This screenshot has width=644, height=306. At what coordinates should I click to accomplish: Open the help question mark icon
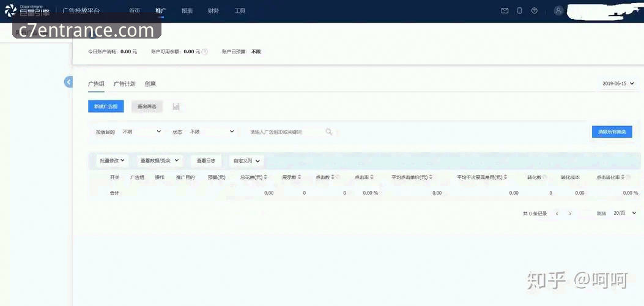click(535, 10)
